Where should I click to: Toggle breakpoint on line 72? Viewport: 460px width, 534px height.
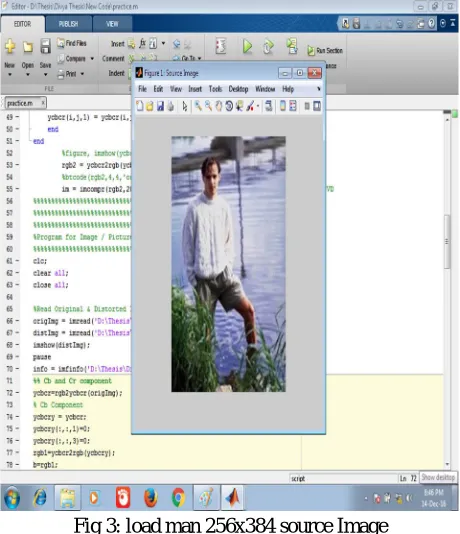pos(17,393)
